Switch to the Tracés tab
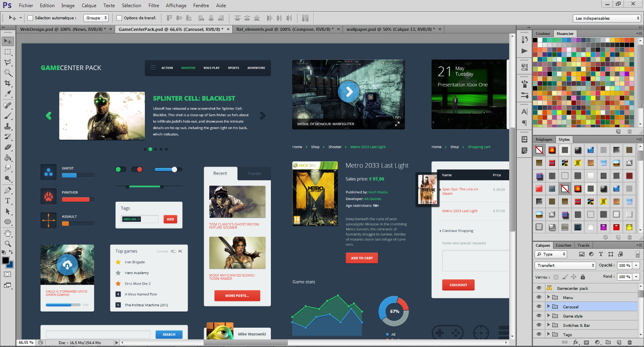The width and height of the screenshot is (644, 347). [x=583, y=245]
